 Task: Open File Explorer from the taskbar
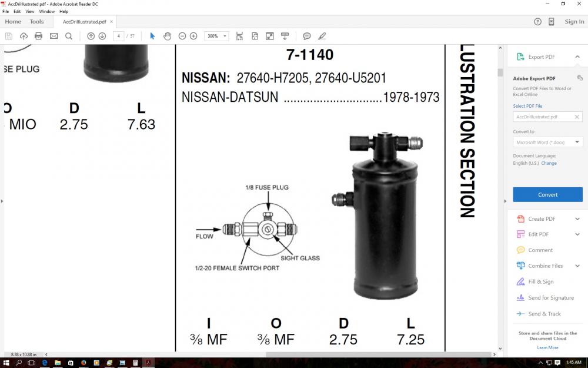58,363
